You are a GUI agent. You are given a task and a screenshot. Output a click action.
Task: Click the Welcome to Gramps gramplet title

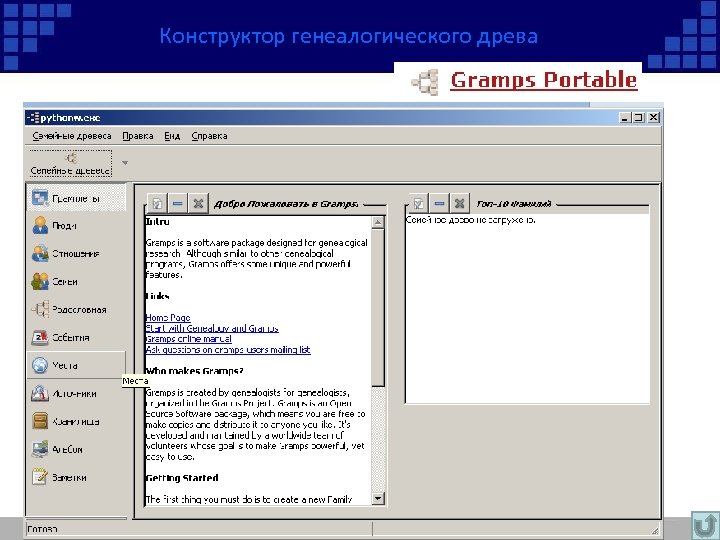286,204
